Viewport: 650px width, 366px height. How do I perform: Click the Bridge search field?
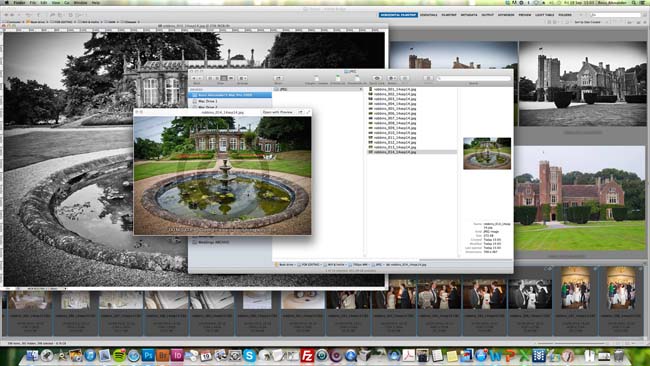616,15
